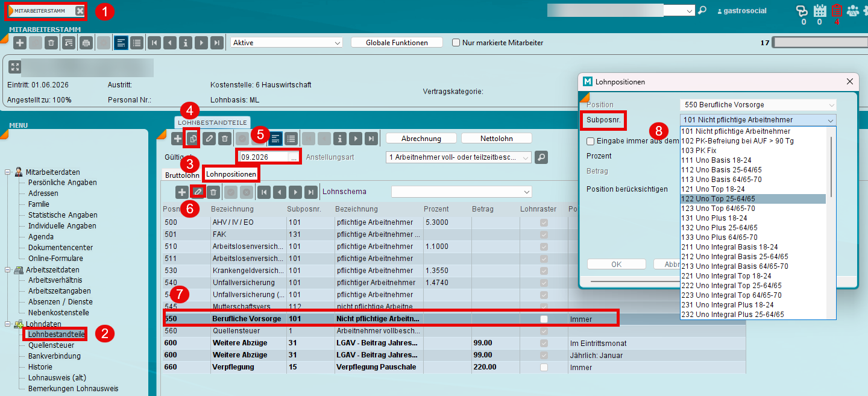Collapse the Mitarbeiterdaten tree node
The height and width of the screenshot is (396, 868).
(8, 172)
